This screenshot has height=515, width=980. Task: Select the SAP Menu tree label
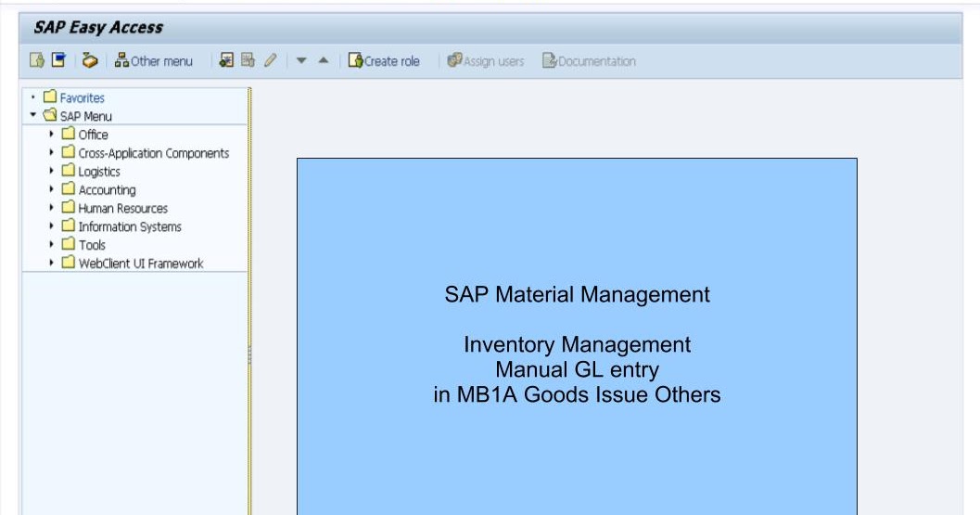[85, 116]
